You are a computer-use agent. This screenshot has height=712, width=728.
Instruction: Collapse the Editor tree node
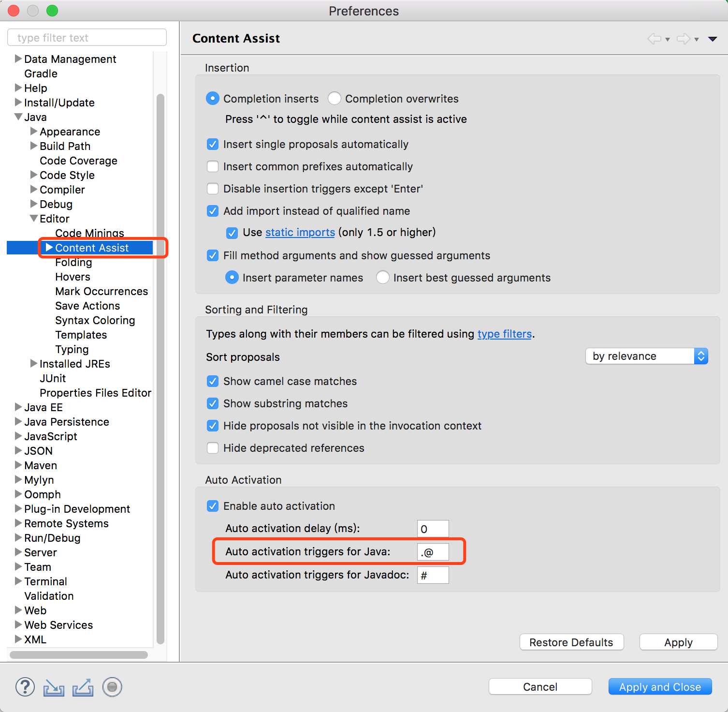34,219
